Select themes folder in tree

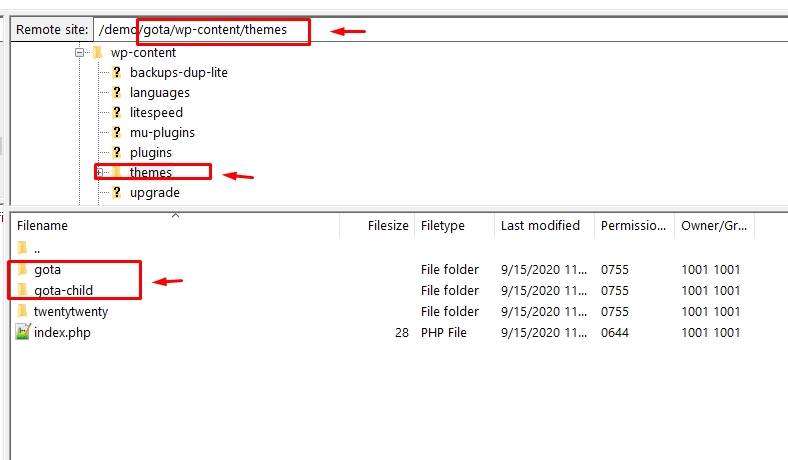pyautogui.click(x=150, y=172)
